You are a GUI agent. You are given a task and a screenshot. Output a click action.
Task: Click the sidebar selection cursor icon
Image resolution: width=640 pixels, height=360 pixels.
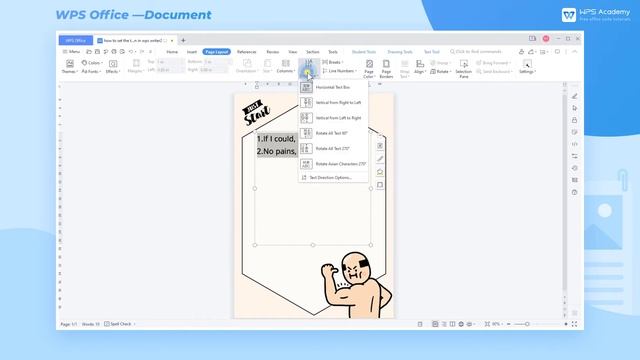[x=575, y=108]
